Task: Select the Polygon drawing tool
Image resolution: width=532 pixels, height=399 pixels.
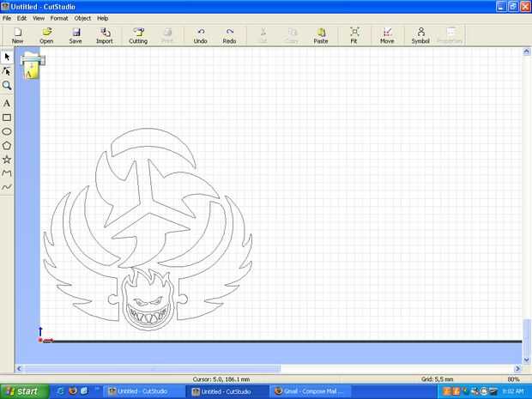Action: tap(7, 146)
